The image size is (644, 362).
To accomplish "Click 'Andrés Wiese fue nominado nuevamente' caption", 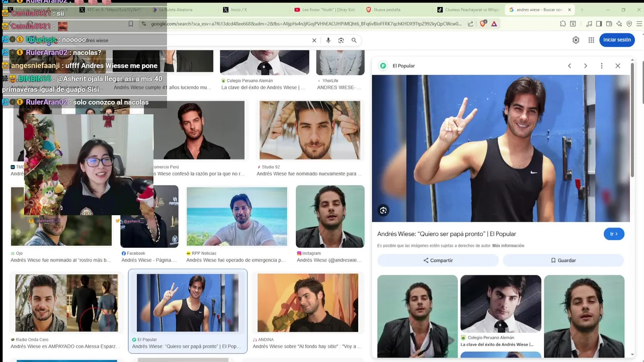I will [x=309, y=174].
